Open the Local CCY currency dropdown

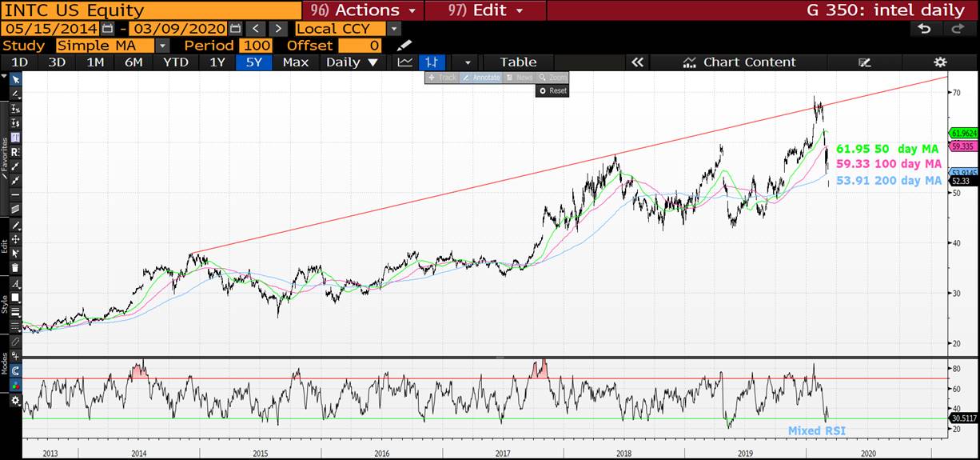point(393,29)
